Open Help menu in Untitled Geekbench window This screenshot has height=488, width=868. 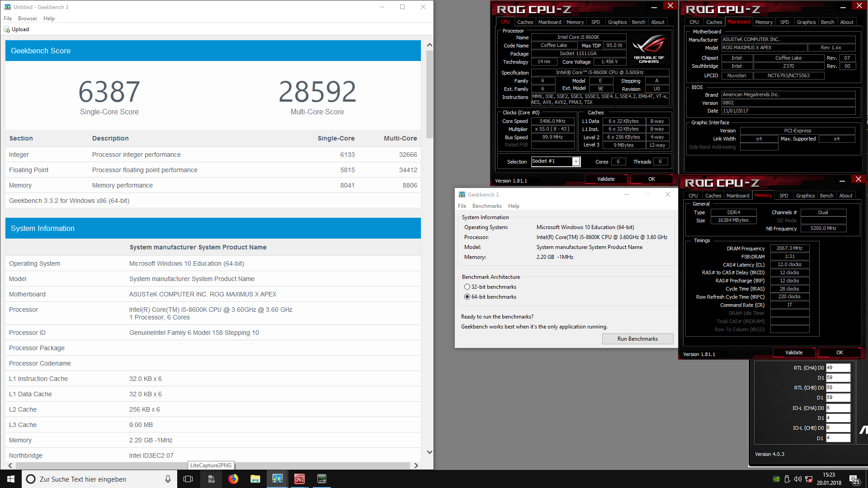[x=49, y=19]
